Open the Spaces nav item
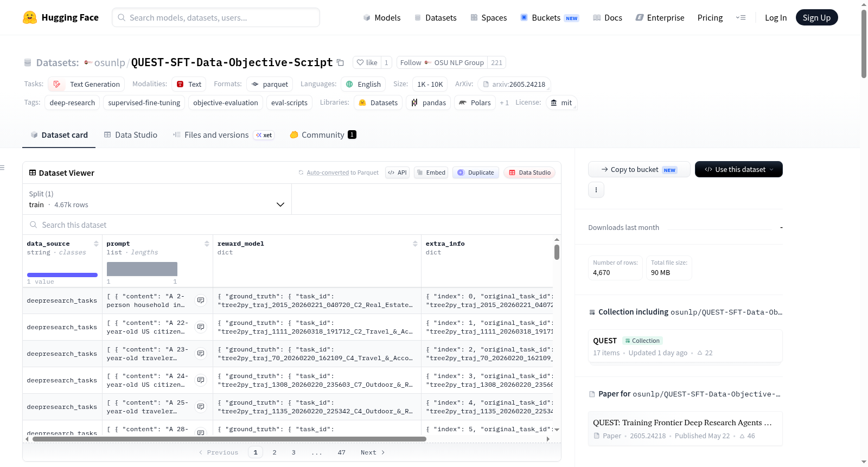This screenshot has width=868, height=467. pyautogui.click(x=489, y=17)
